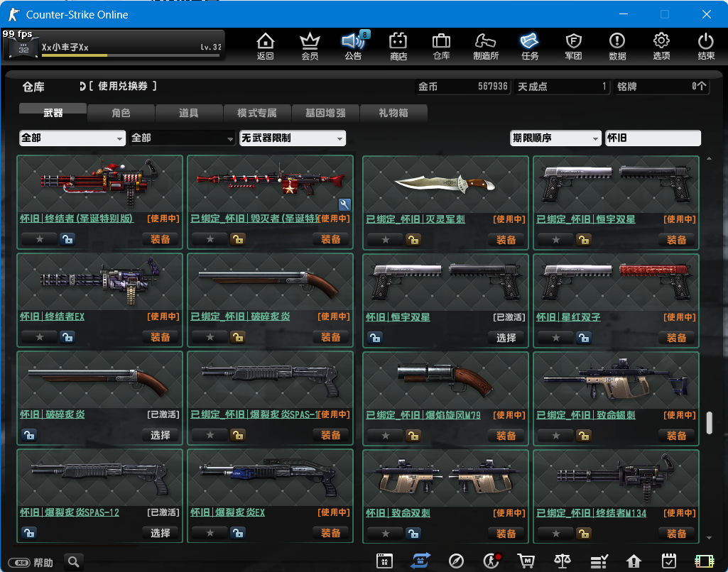
Task: Switch to the 礼物箱 tab
Action: coord(393,113)
